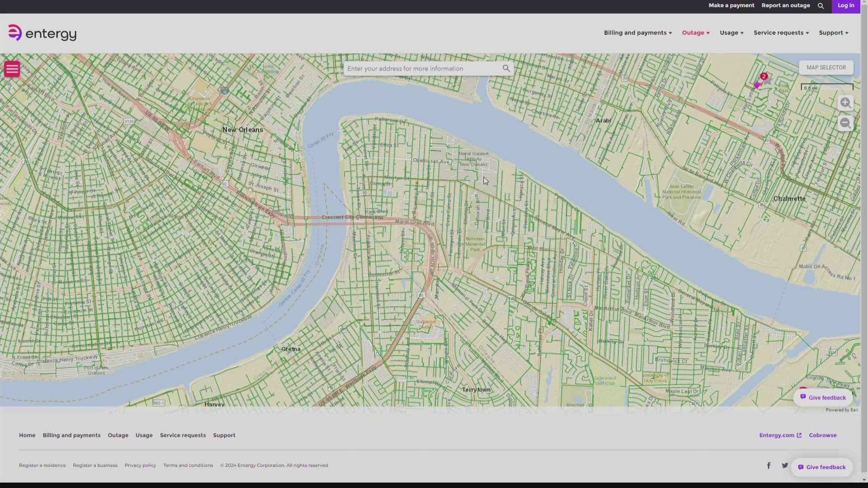Click the Chalmette map label
Viewport: 868px width, 488px height.
(789, 199)
